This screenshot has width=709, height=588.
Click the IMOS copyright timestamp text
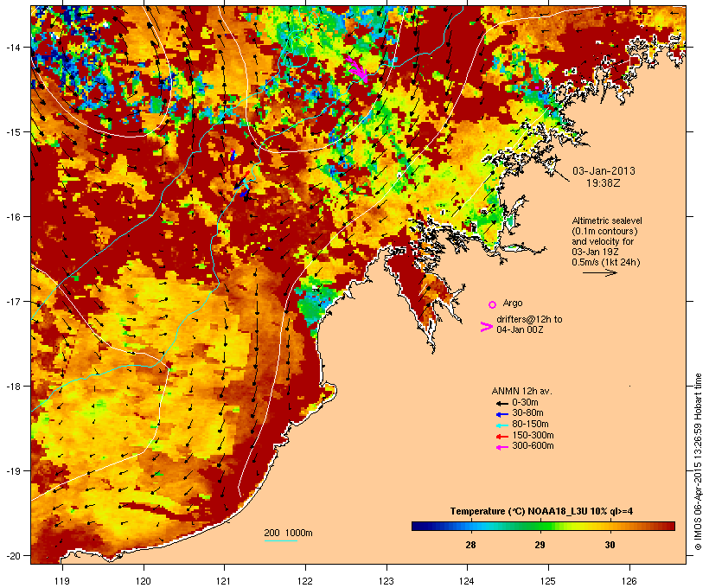(698, 462)
